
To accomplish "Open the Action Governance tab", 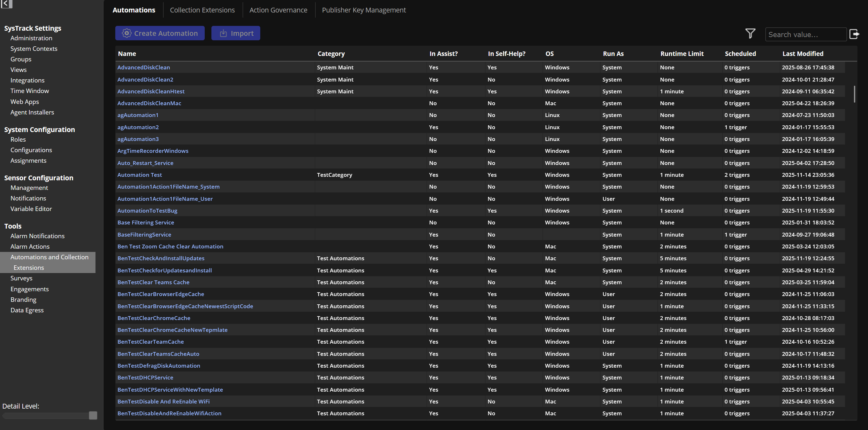I will (x=278, y=10).
